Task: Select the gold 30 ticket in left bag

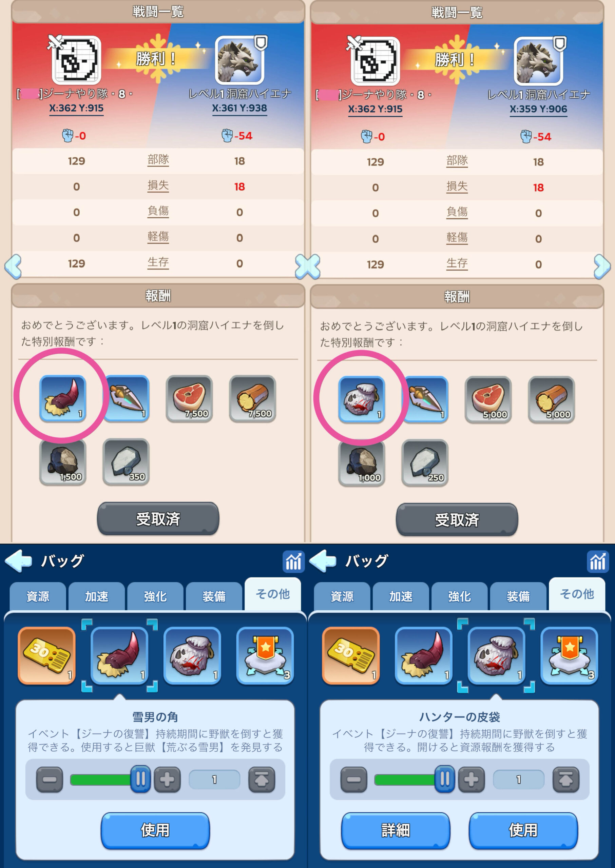Action: pos(46,655)
